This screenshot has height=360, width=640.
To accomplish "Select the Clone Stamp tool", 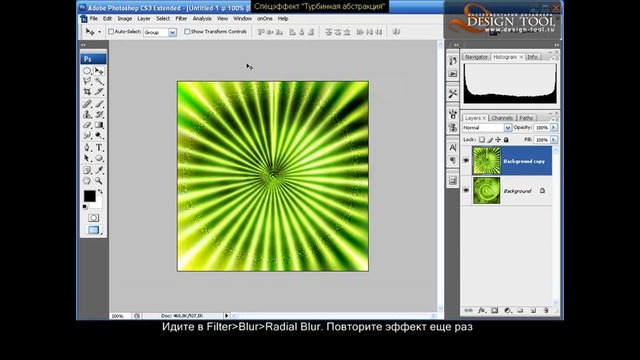I will tap(87, 114).
